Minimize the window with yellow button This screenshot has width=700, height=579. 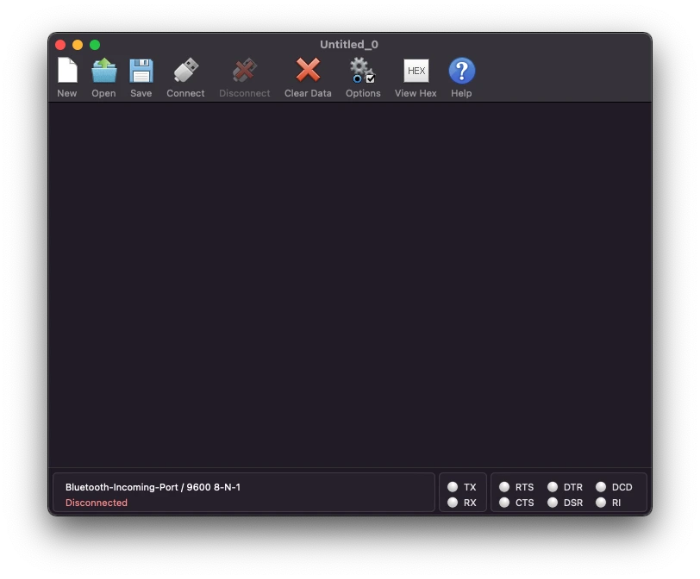[78, 45]
